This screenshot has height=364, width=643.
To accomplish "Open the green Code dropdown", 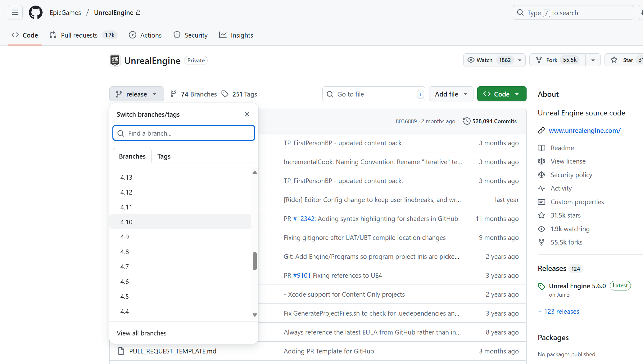I will pyautogui.click(x=501, y=94).
